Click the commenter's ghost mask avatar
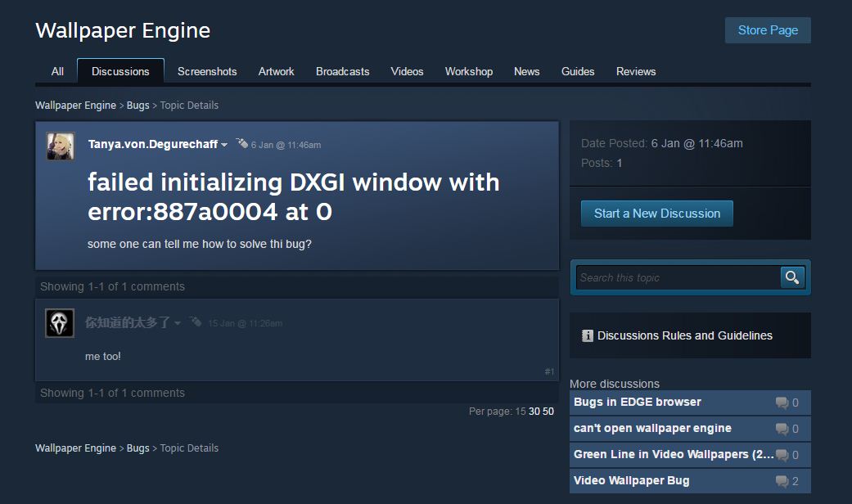Viewport: 852px width, 504px height. (60, 323)
